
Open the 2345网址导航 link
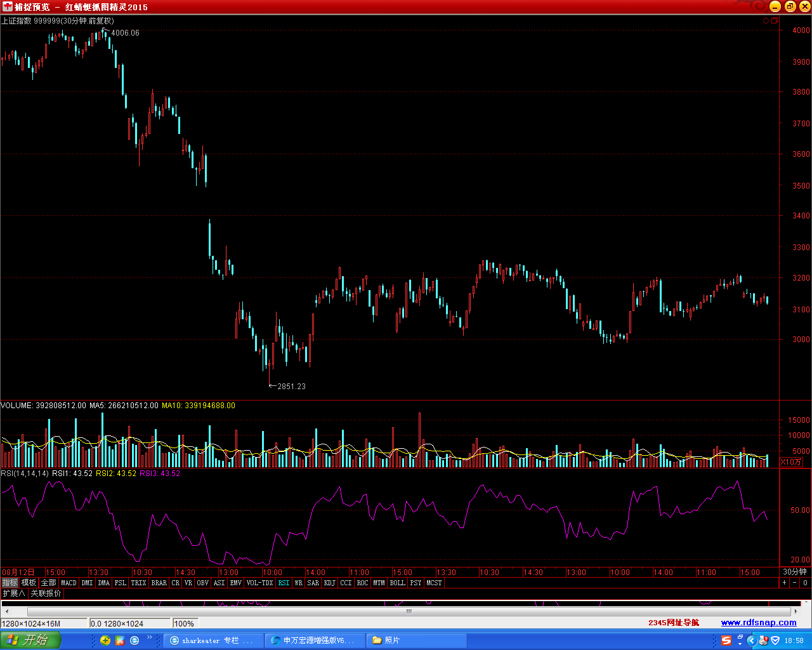(674, 623)
